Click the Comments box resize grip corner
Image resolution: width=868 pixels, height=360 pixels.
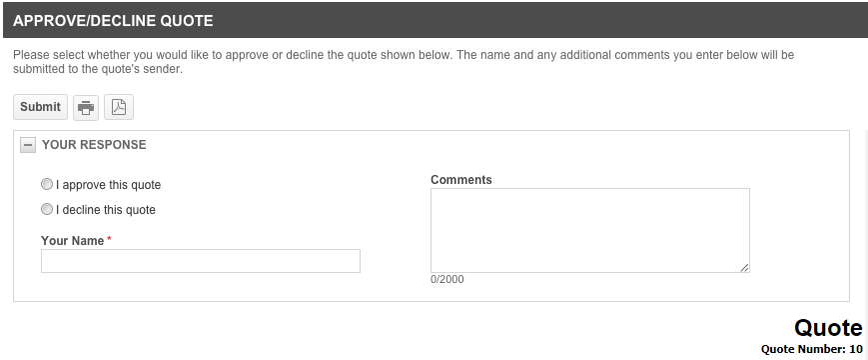pyautogui.click(x=744, y=268)
